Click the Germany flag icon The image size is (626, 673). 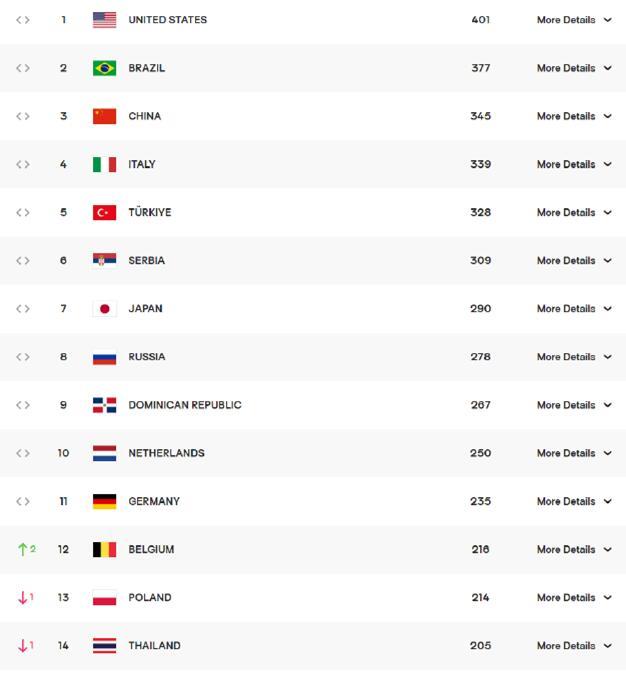[104, 501]
